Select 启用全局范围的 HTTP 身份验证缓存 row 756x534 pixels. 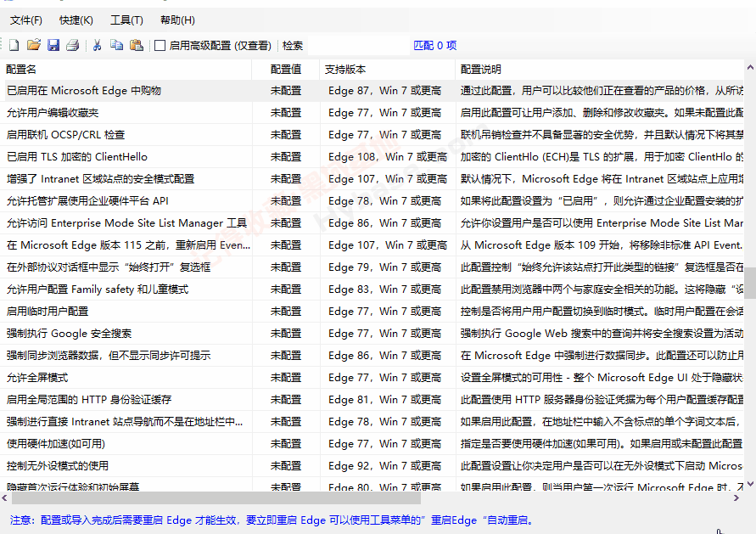[x=372, y=400]
